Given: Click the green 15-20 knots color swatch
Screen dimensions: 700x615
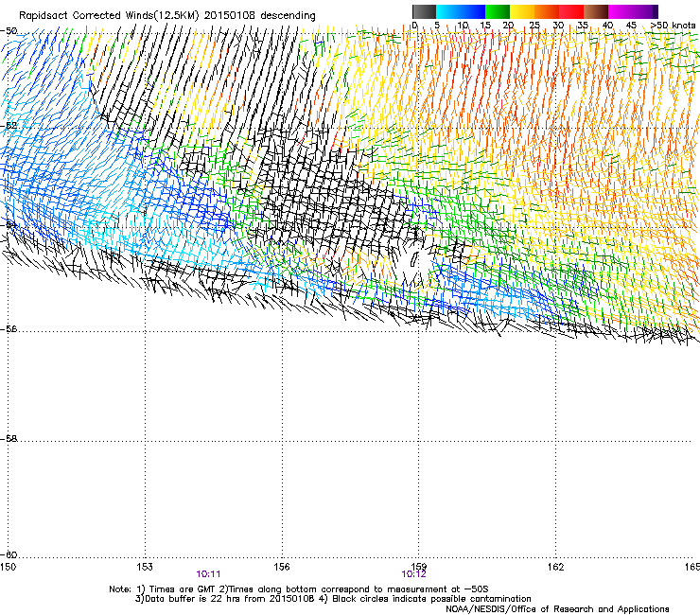Looking at the screenshot, I should [x=498, y=11].
